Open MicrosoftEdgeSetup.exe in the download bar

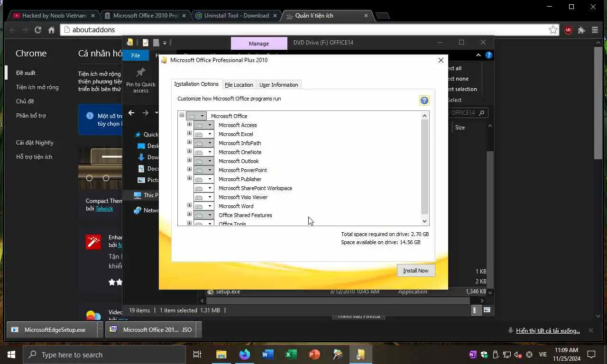coord(51,329)
